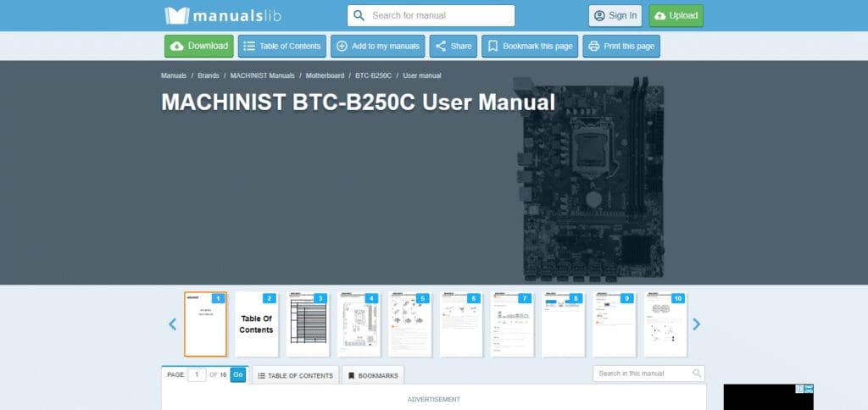Open page 4 thumbnail

tap(359, 324)
